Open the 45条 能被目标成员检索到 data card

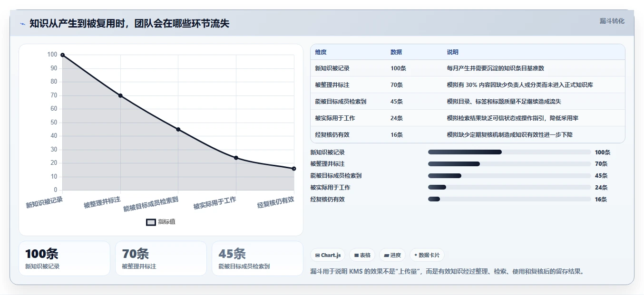click(x=257, y=258)
